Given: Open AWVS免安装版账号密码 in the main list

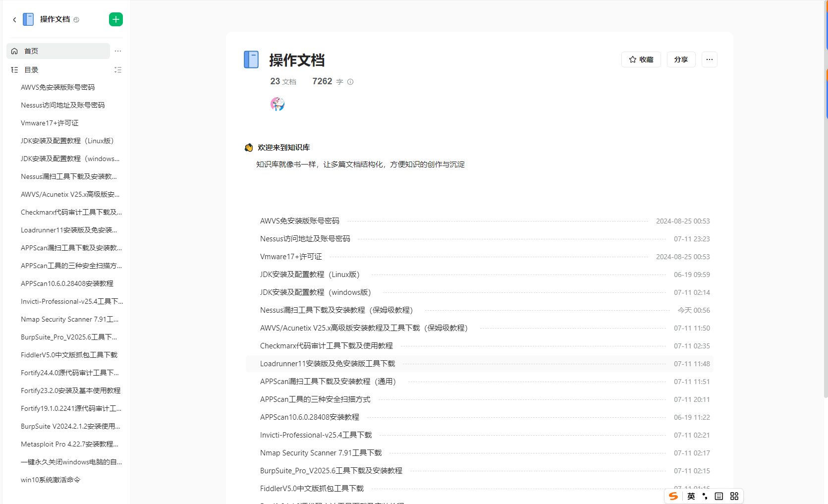Looking at the screenshot, I should click(x=300, y=221).
